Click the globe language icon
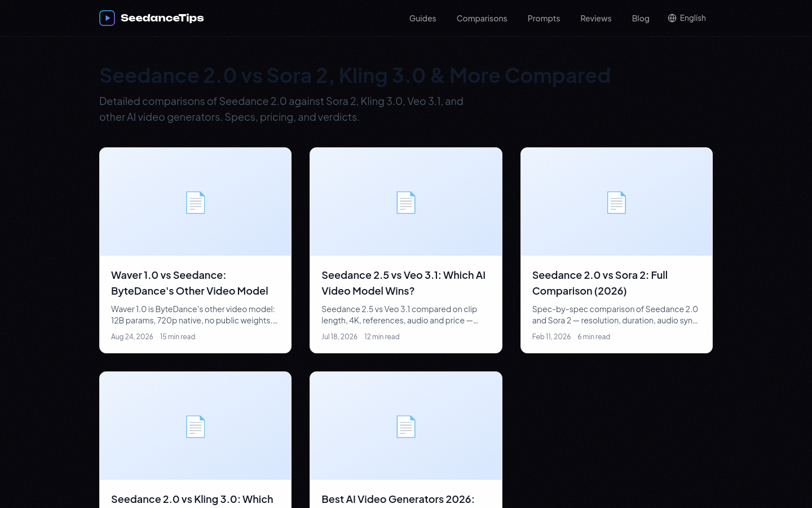The height and width of the screenshot is (508, 812). click(672, 18)
